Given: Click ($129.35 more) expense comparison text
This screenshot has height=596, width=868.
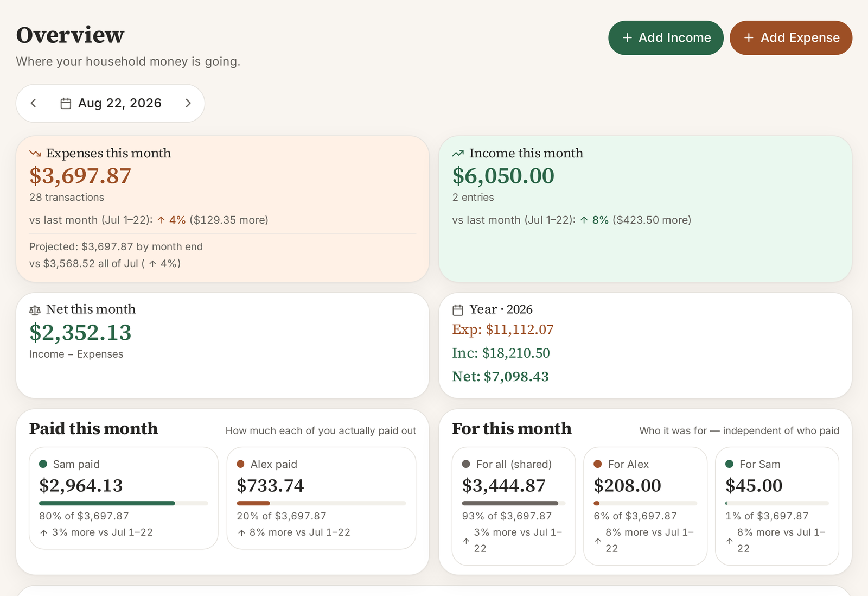Looking at the screenshot, I should (x=229, y=220).
